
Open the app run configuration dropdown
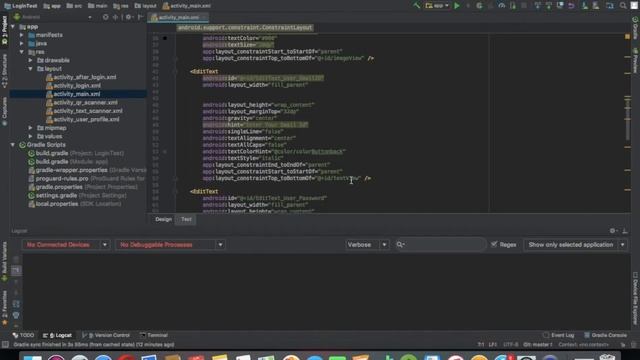pos(437,6)
